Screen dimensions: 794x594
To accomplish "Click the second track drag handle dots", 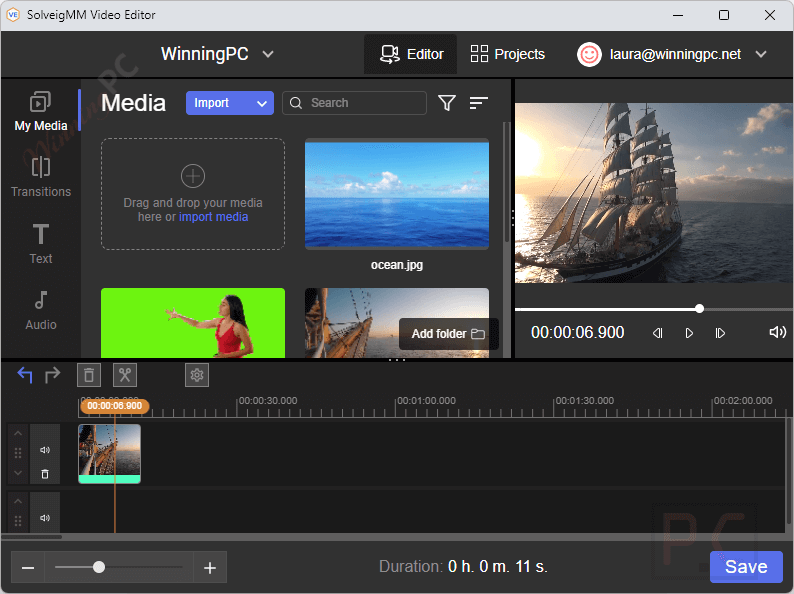I will 18,521.
